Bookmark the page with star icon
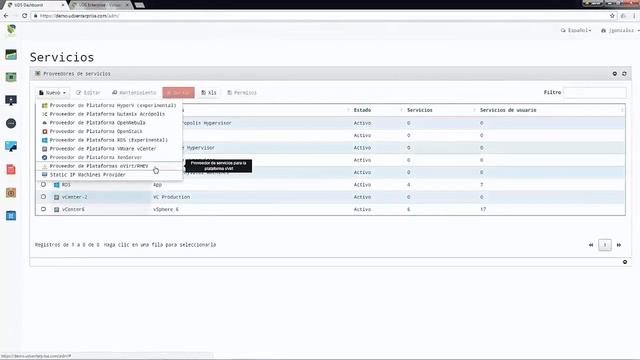This screenshot has width=640, height=360. coord(612,16)
